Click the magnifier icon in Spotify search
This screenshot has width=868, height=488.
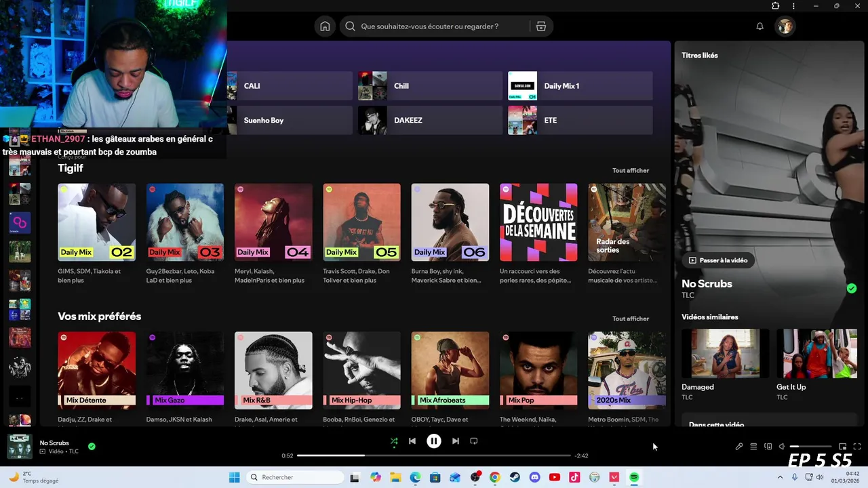click(x=350, y=26)
